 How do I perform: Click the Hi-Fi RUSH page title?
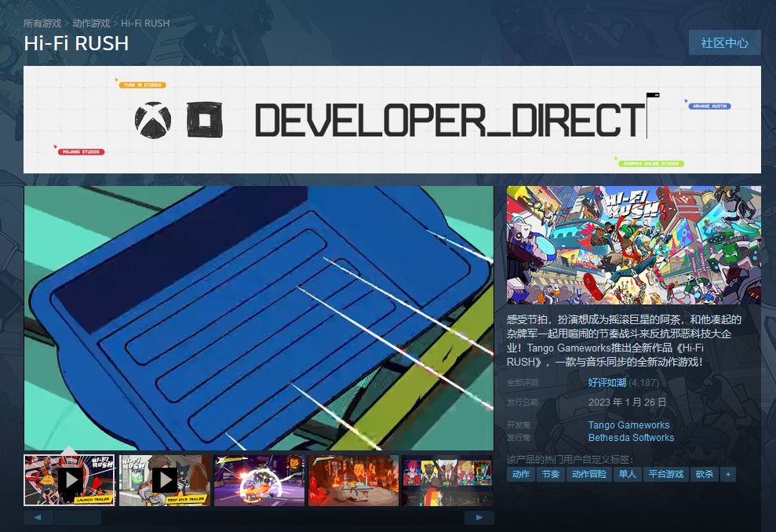coord(76,44)
